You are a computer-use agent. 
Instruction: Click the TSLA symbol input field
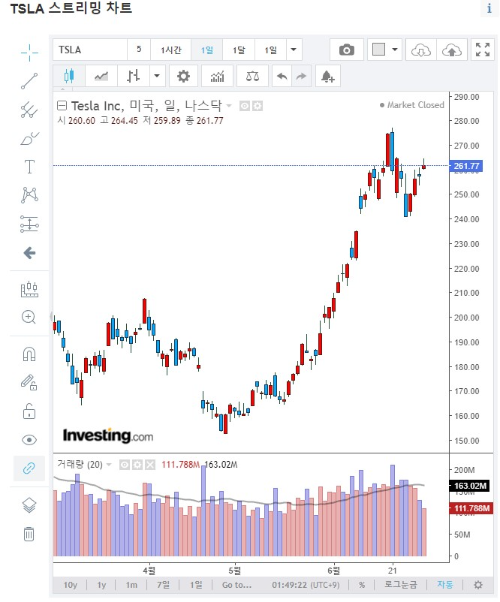click(x=90, y=50)
